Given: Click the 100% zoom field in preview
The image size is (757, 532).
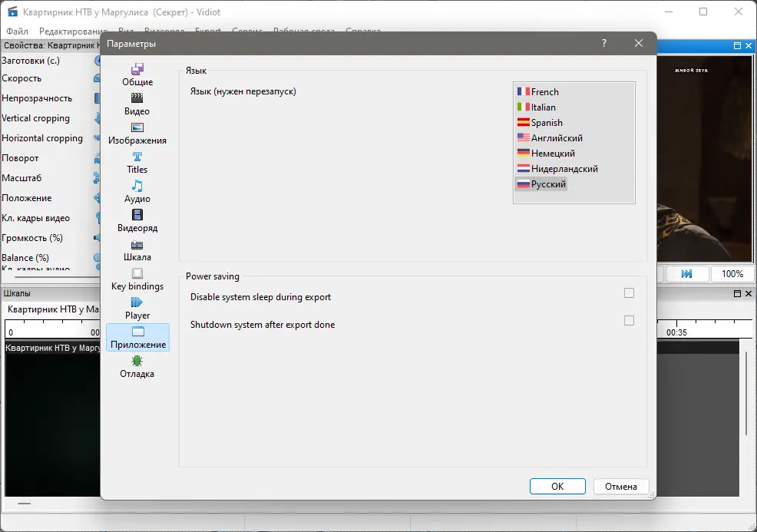Looking at the screenshot, I should coord(732,274).
